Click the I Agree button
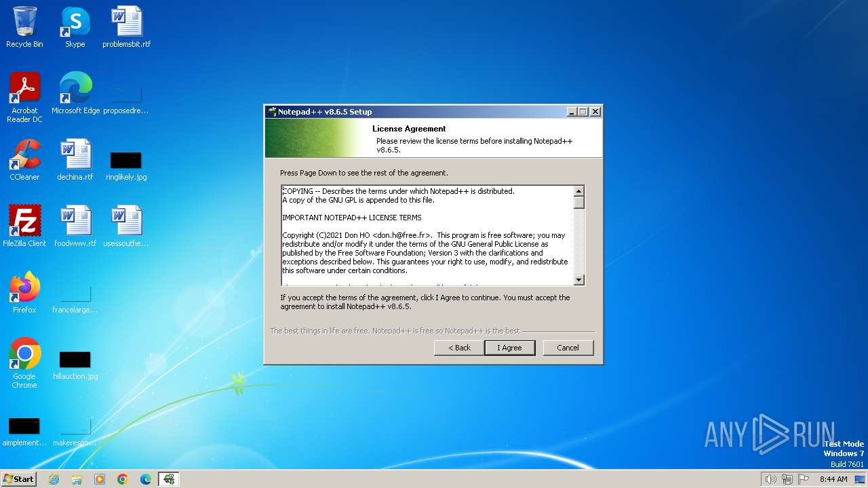 pyautogui.click(x=510, y=348)
